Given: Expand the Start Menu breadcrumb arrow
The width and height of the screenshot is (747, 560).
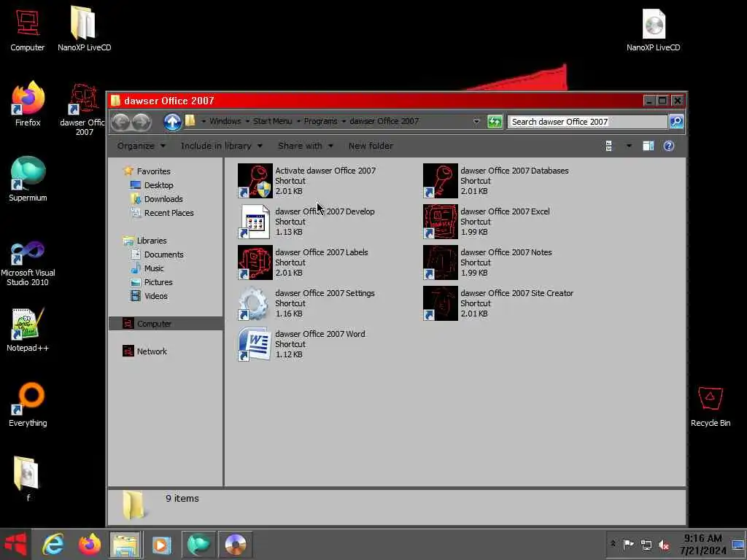Looking at the screenshot, I should pos(298,122).
